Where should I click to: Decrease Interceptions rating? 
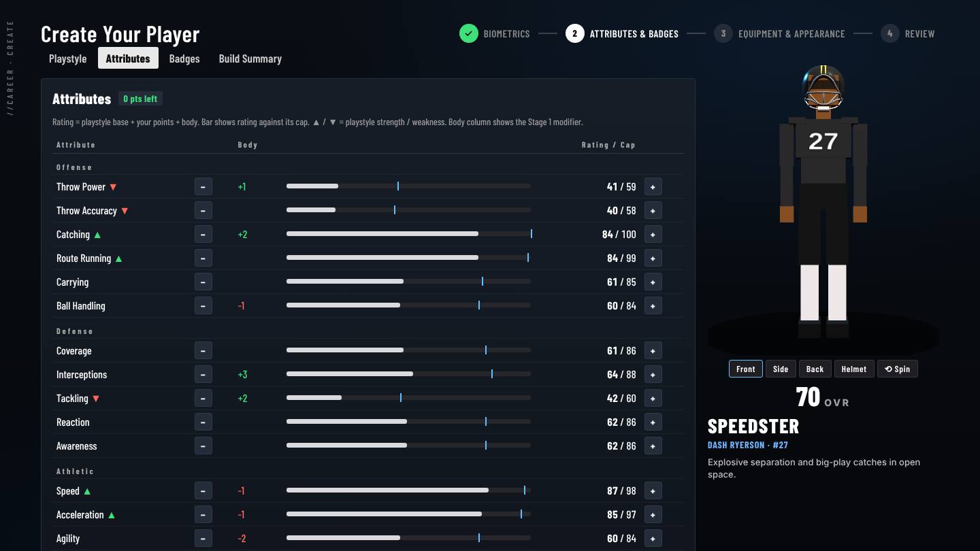tap(203, 374)
